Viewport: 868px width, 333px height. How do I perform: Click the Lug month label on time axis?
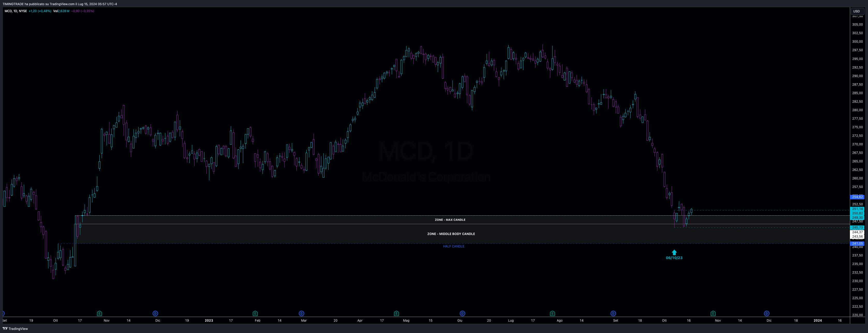pyautogui.click(x=511, y=321)
